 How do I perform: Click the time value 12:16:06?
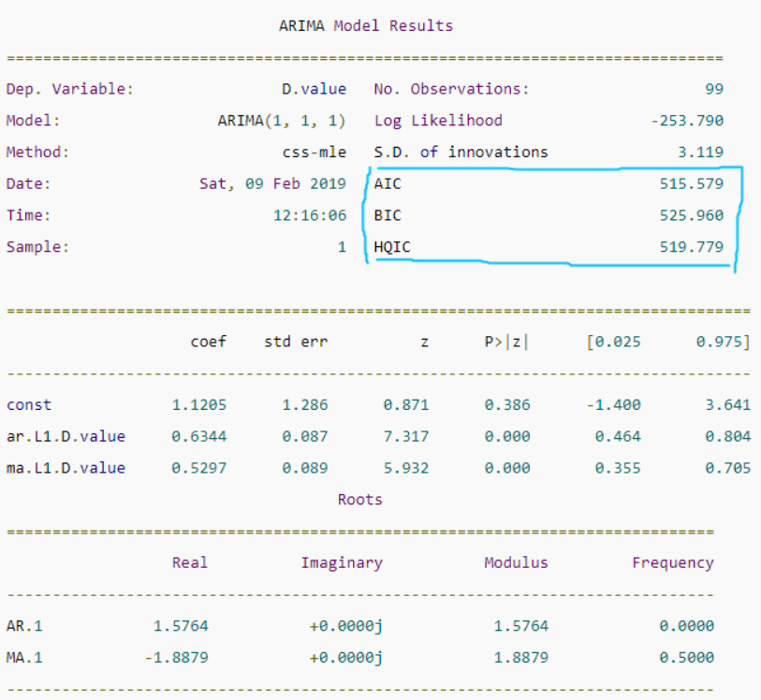309,215
